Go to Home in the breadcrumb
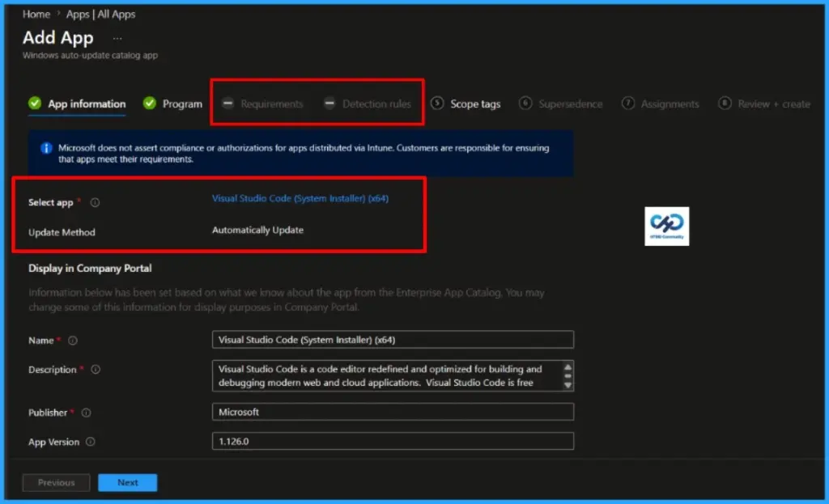829x504 pixels. point(36,15)
